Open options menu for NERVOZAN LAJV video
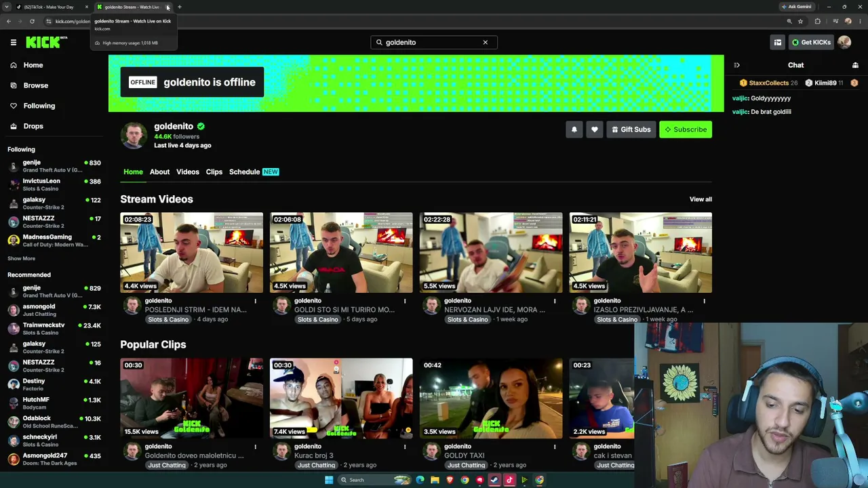The image size is (868, 488). [x=555, y=301]
